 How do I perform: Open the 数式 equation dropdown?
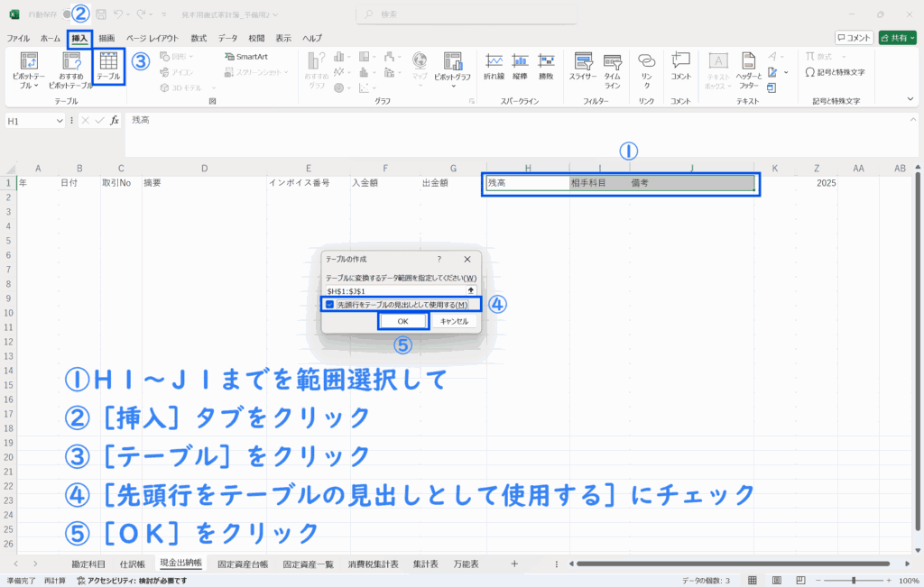coord(844,57)
